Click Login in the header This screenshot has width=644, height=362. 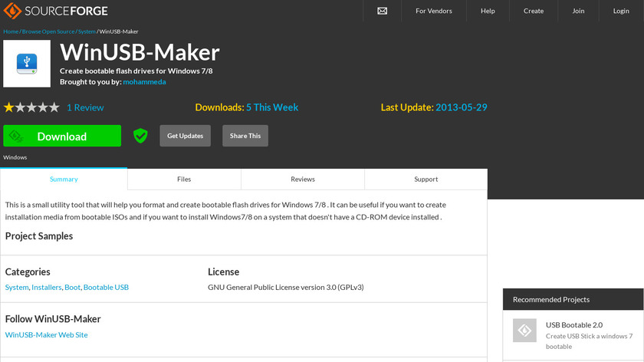(x=621, y=11)
